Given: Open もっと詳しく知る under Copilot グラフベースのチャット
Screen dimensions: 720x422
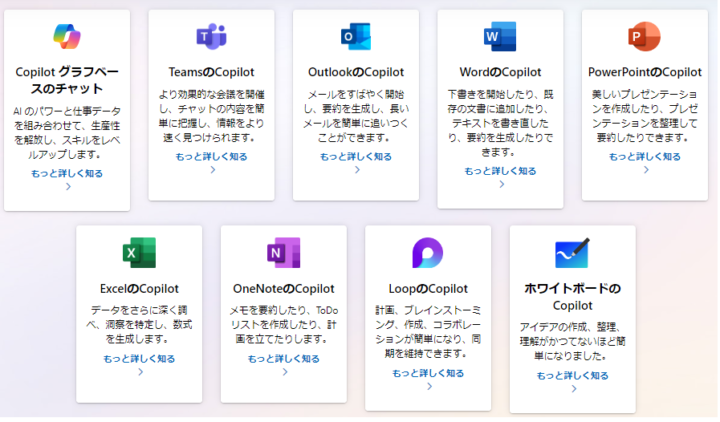Looking at the screenshot, I should [67, 173].
